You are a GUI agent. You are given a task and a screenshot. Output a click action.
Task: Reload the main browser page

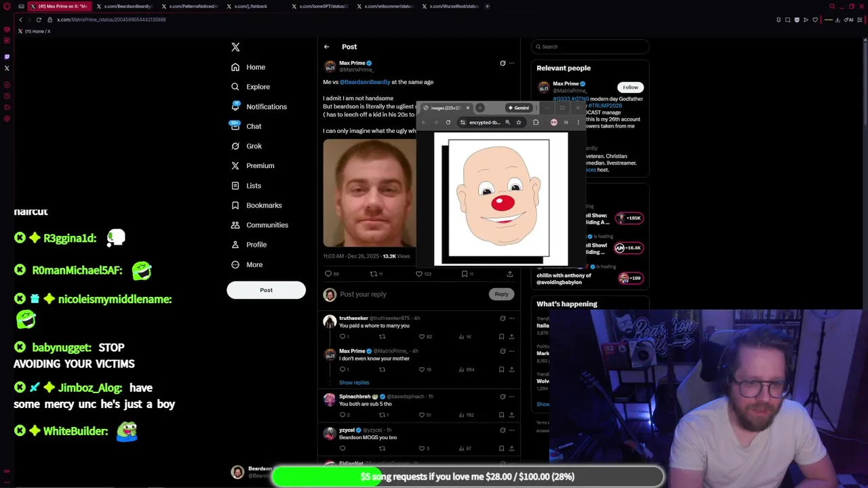tap(39, 20)
